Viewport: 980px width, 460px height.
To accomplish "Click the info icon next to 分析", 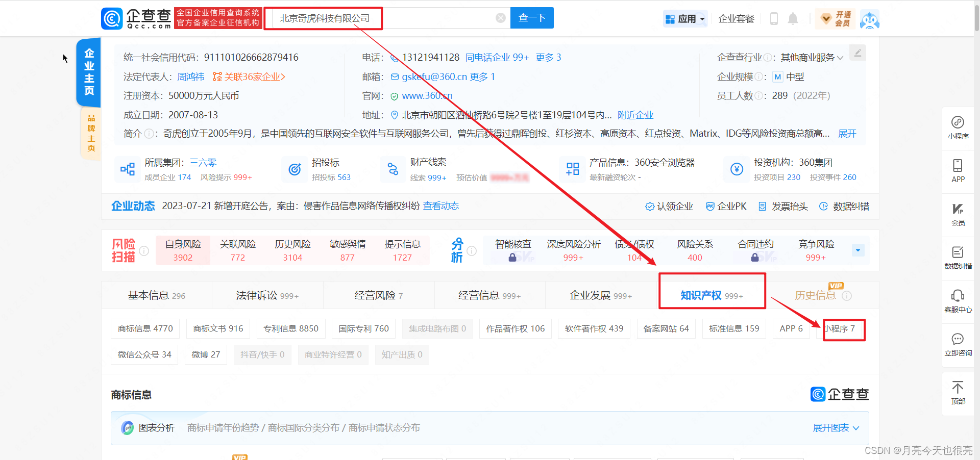I will (x=472, y=250).
